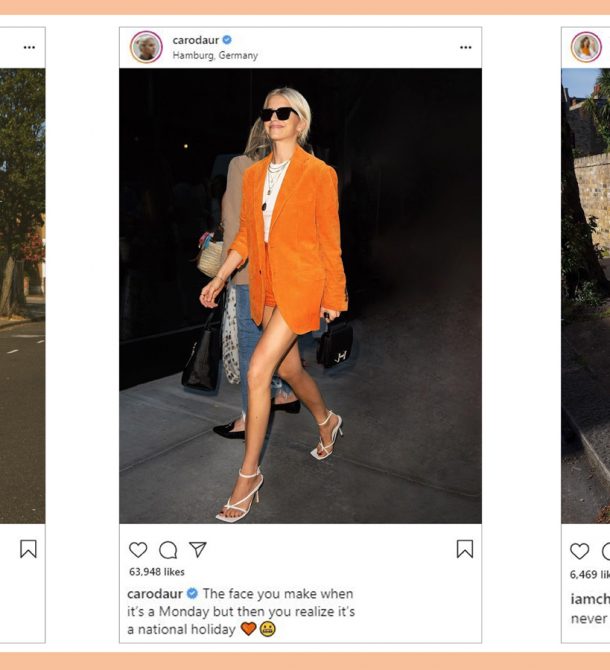Image resolution: width=610 pixels, height=670 pixels.
Task: Open three-dot menu on left post
Action: click(x=29, y=47)
